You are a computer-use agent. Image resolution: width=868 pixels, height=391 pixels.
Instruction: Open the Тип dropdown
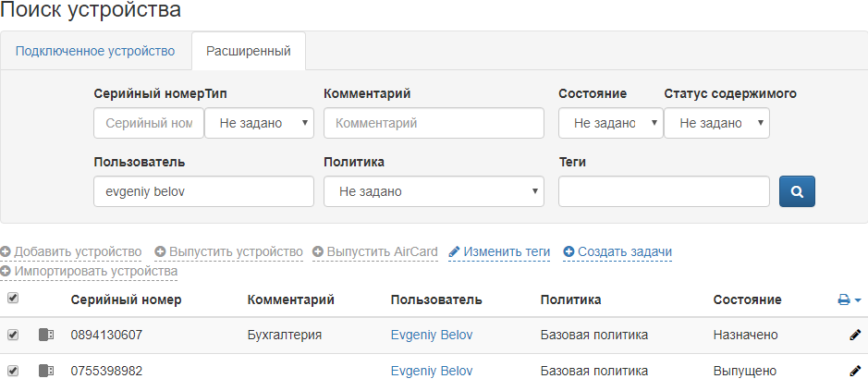click(x=259, y=123)
